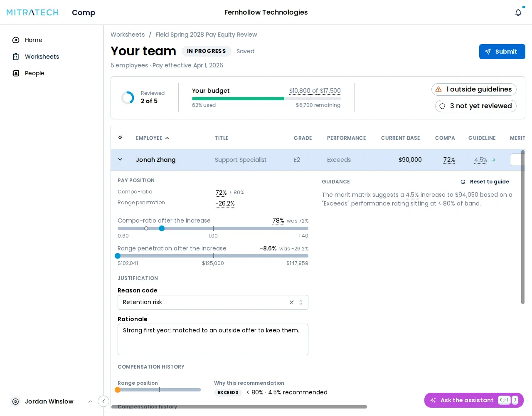
Task: Click the compa-ratio after increase slider handle
Action: click(162, 228)
